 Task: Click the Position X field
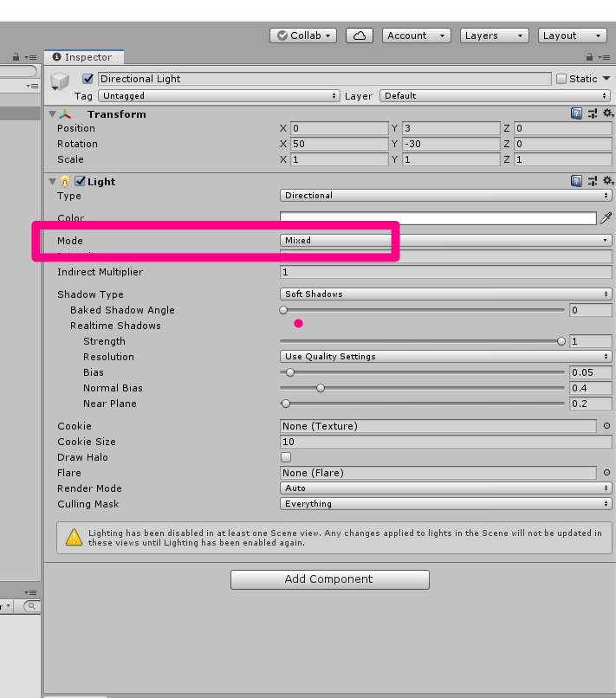tap(340, 128)
